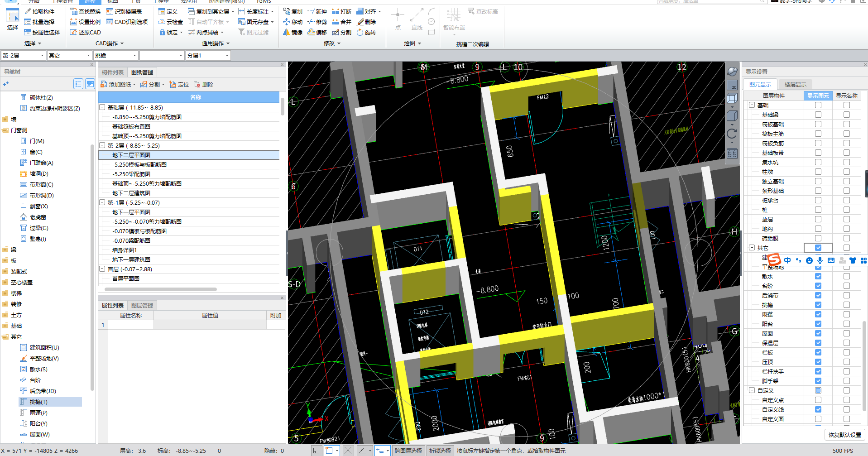Click the 添加图纸 button

tap(118, 84)
